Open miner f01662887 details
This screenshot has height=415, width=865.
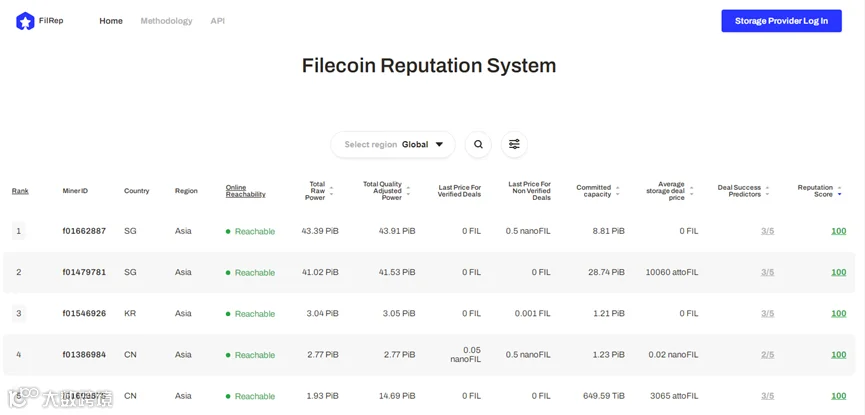(84, 231)
